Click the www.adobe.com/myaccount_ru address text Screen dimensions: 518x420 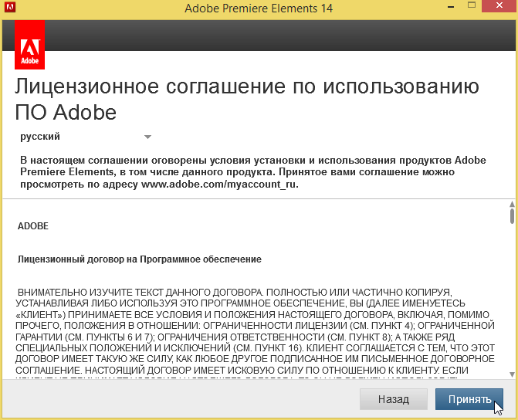coord(218,184)
